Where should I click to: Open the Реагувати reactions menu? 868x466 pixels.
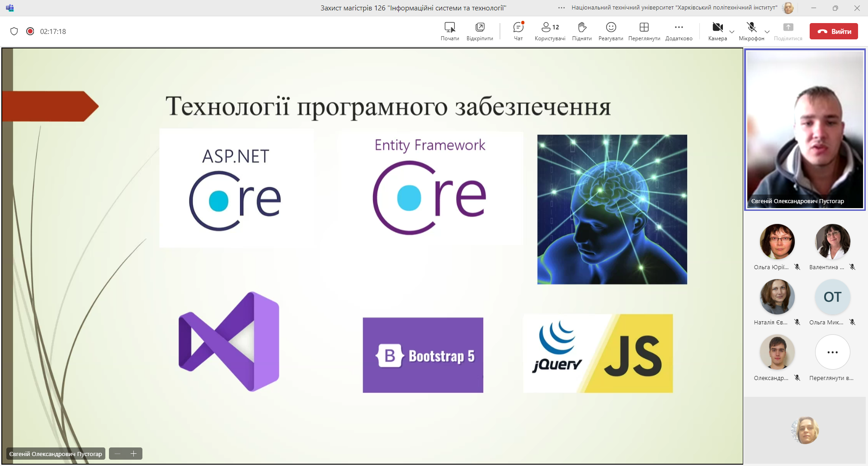tap(611, 31)
